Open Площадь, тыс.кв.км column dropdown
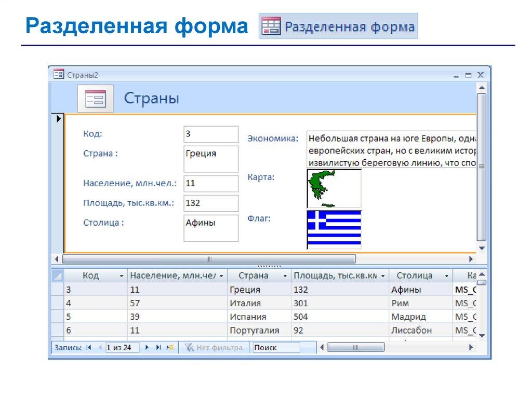Screen dimensions: 532x398 tap(383, 276)
